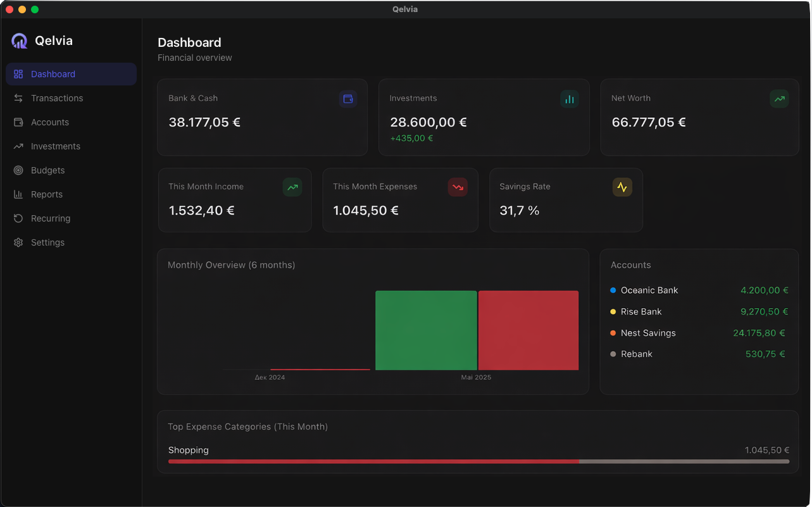The width and height of the screenshot is (812, 507).
Task: Open the Budgets target icon
Action: pyautogui.click(x=18, y=170)
